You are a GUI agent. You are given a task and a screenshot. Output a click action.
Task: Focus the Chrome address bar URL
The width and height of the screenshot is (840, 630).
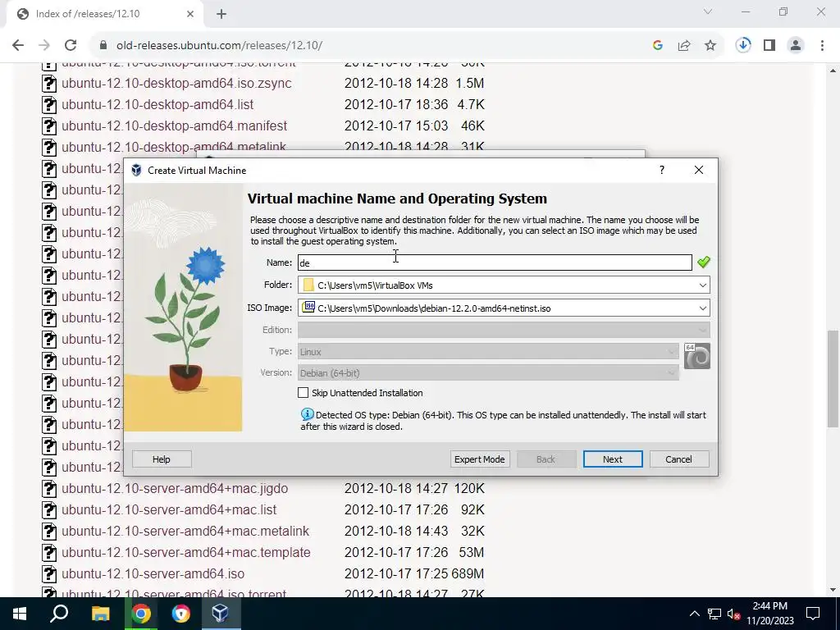coord(220,46)
